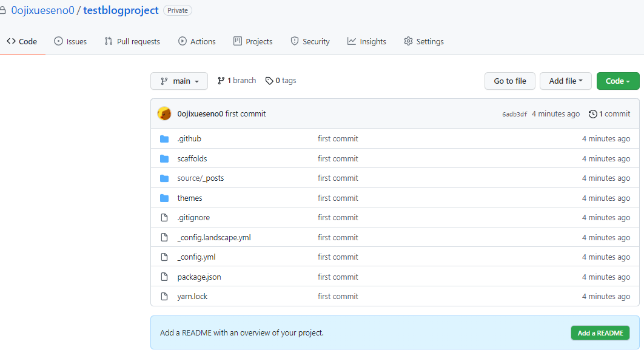Image resolution: width=644 pixels, height=364 pixels.
Task: Click the folder icon beside themes
Action: [x=164, y=198]
